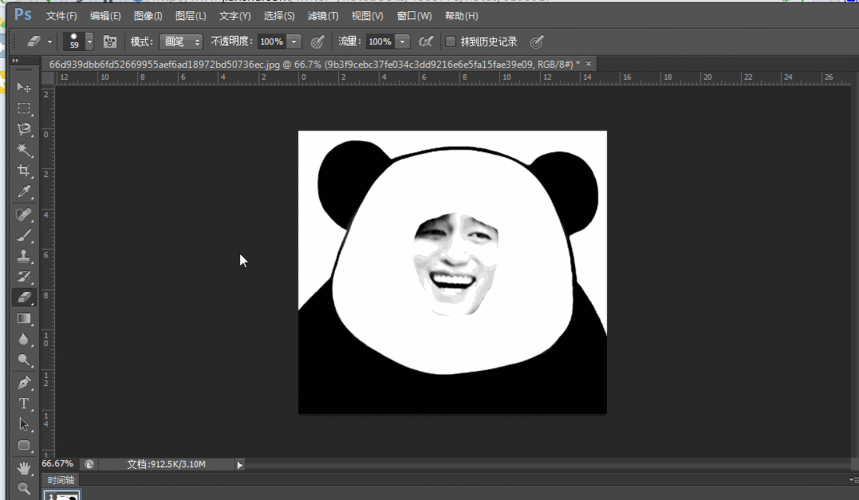Select the Eyedropper tool
This screenshot has width=859, height=500.
click(x=24, y=192)
